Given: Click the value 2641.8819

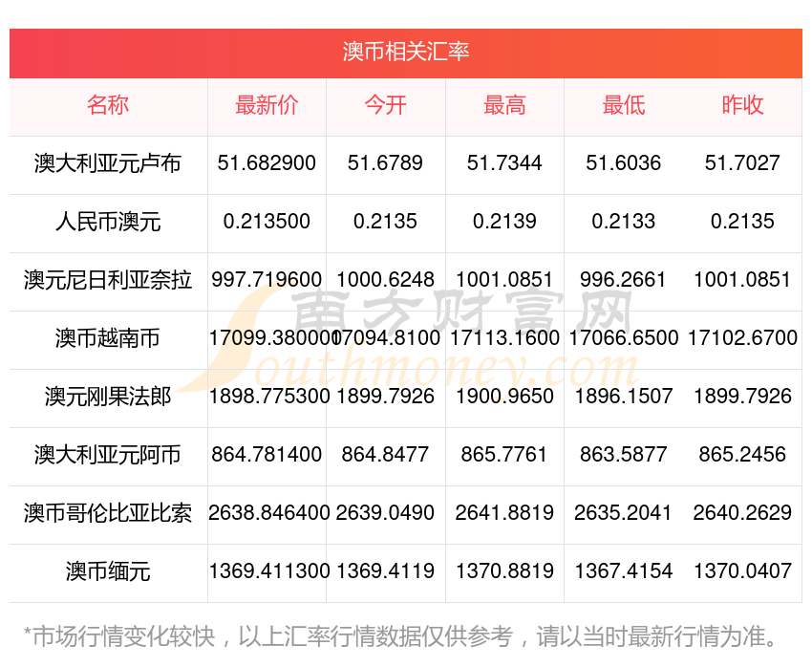Looking at the screenshot, I should [504, 513].
